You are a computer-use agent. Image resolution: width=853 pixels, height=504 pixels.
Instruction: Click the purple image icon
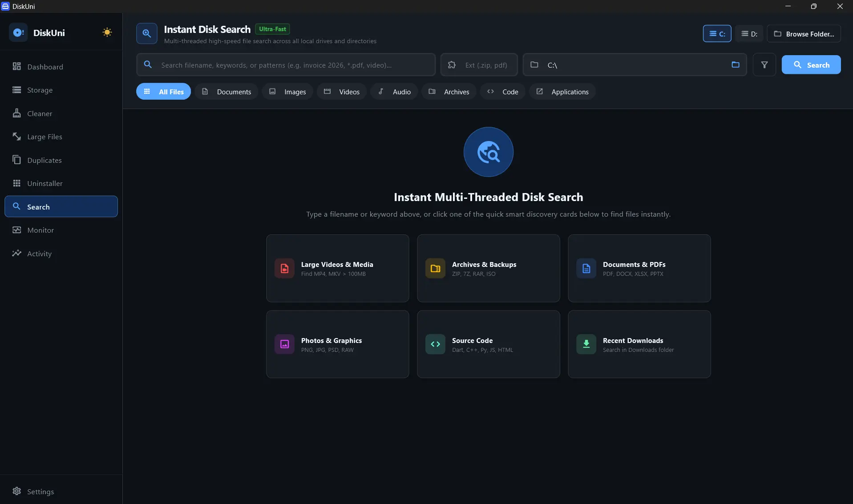coord(284,344)
